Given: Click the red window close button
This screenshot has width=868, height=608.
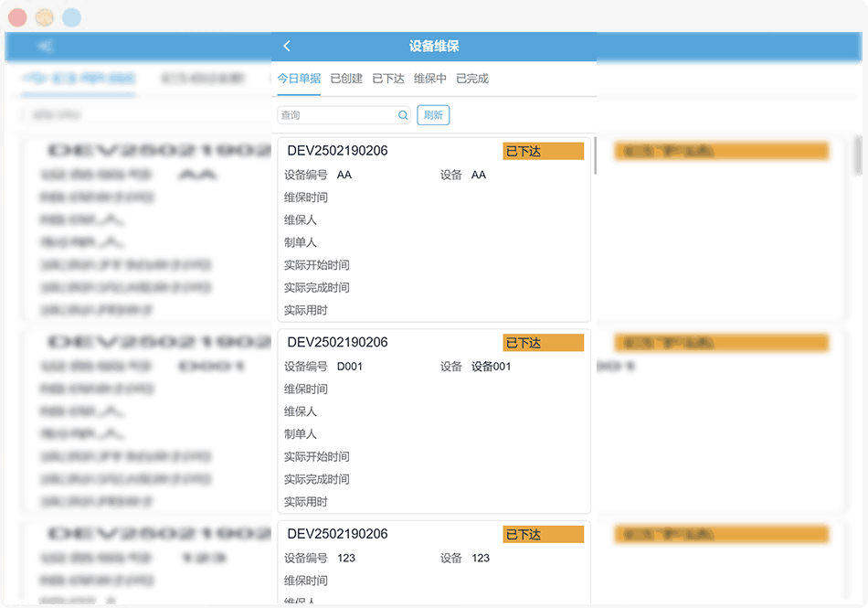Looking at the screenshot, I should click(x=17, y=17).
